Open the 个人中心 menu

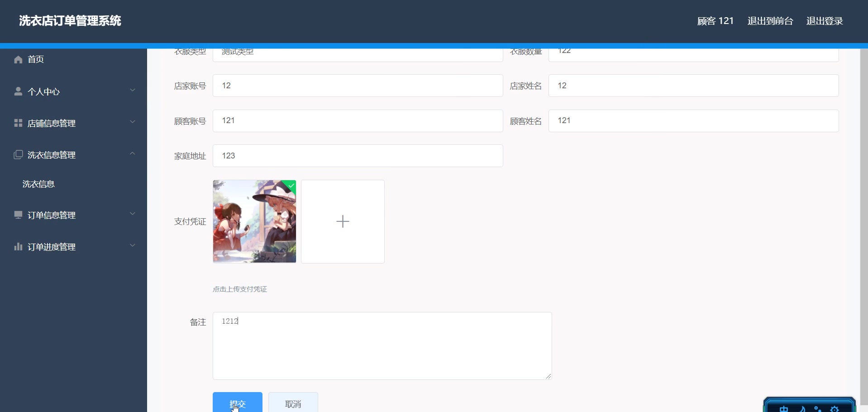pyautogui.click(x=73, y=91)
